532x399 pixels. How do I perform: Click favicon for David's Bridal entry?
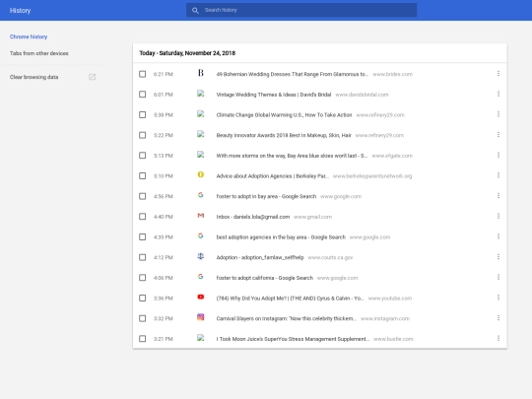point(201,94)
